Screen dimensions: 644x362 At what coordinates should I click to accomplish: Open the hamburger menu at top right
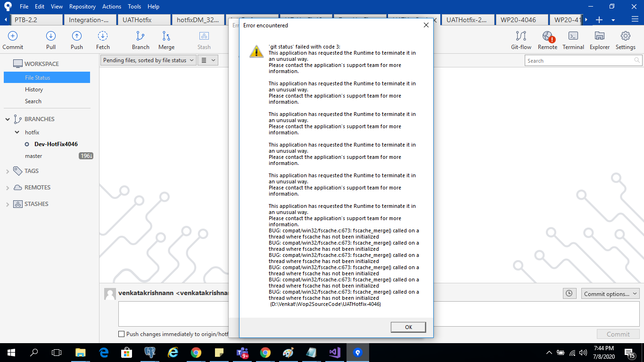point(635,19)
